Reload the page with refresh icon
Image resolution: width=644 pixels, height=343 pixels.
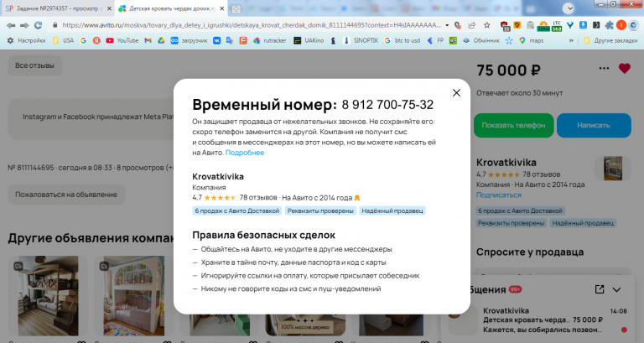(38, 25)
